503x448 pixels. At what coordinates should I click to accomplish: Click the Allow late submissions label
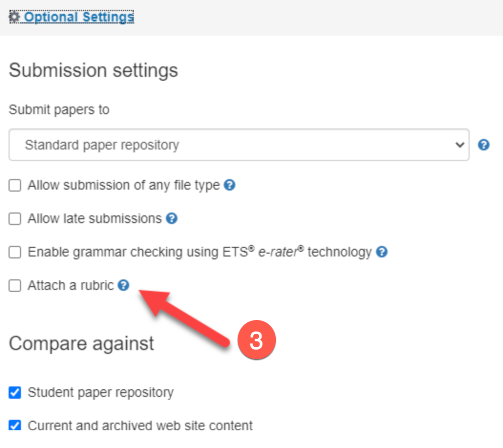[94, 219]
